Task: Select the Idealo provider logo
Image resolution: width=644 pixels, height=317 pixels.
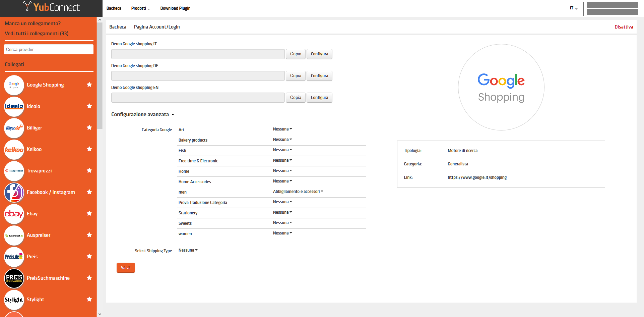Action: [14, 107]
